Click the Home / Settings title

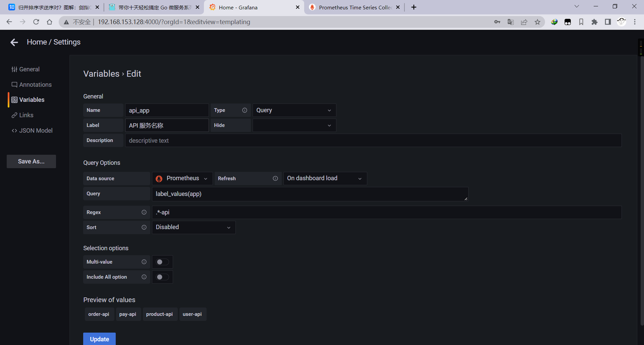pos(54,42)
